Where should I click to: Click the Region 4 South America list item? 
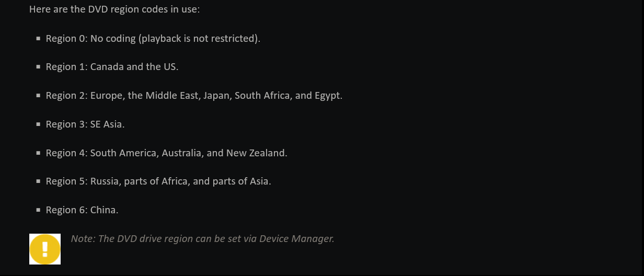[167, 153]
